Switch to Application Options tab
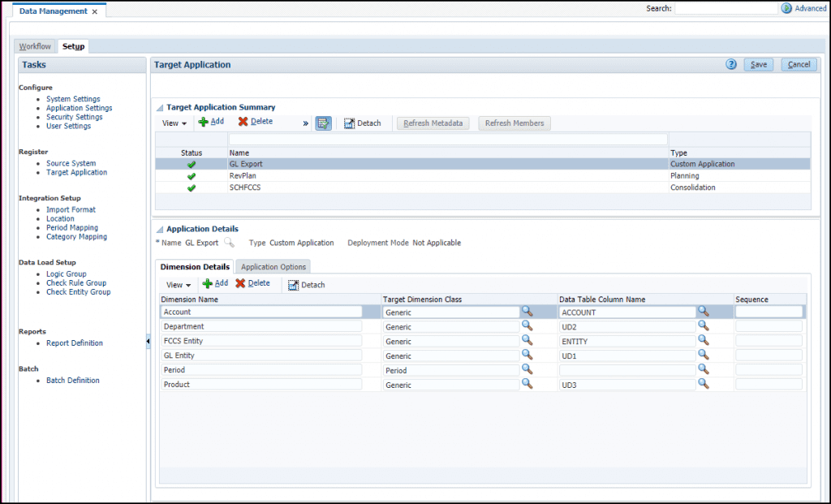Screen dimensions: 831x504 click(273, 267)
